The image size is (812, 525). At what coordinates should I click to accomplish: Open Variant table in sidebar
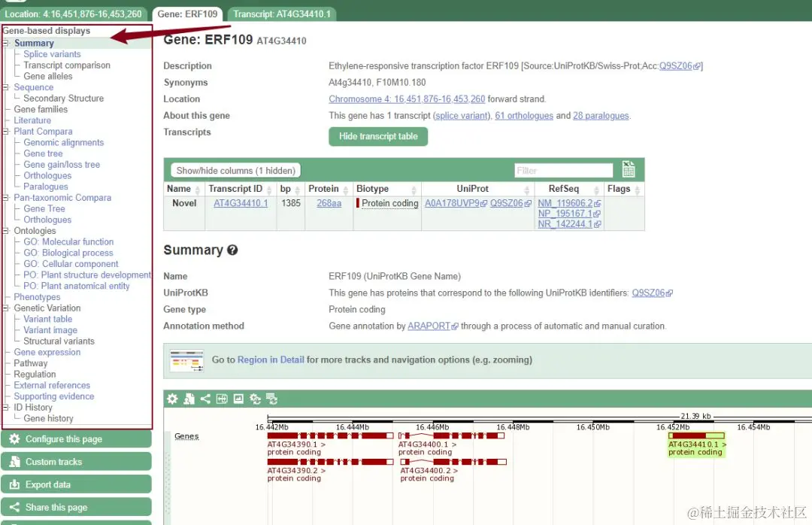47,319
